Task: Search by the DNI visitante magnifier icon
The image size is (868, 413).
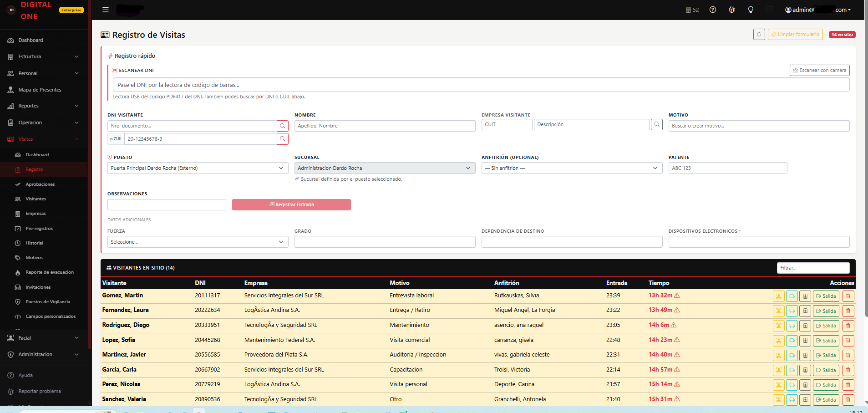Action: tap(283, 126)
